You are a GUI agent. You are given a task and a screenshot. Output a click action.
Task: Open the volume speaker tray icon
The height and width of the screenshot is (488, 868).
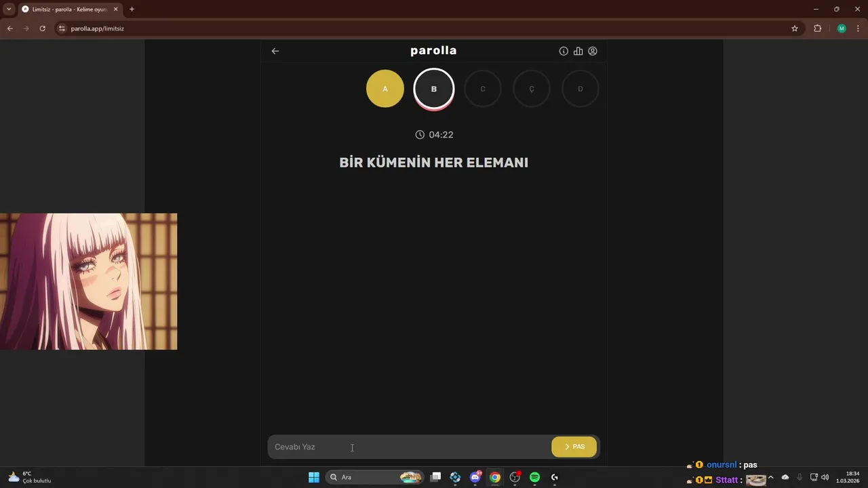pos(825,477)
